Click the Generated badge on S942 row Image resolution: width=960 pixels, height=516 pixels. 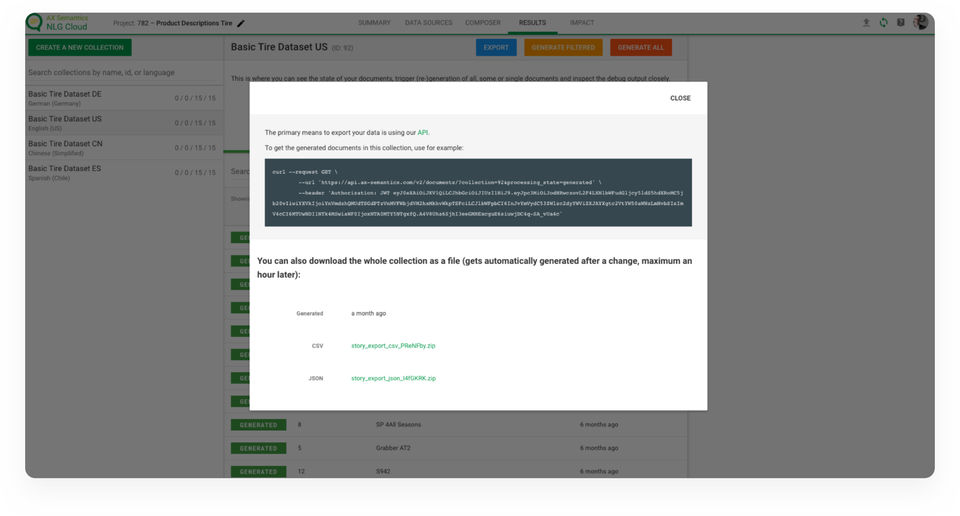click(x=258, y=471)
